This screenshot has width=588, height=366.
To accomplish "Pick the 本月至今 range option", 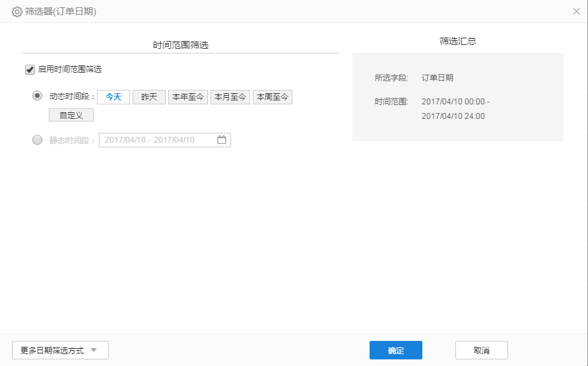I will pyautogui.click(x=230, y=97).
